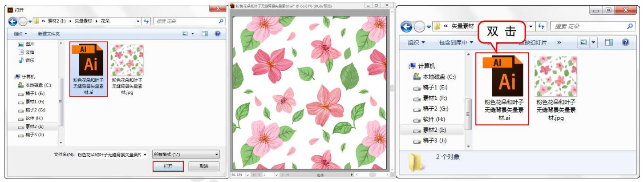
Task: Expand the zoom dropdown in Illustrator window
Action: pos(247,175)
